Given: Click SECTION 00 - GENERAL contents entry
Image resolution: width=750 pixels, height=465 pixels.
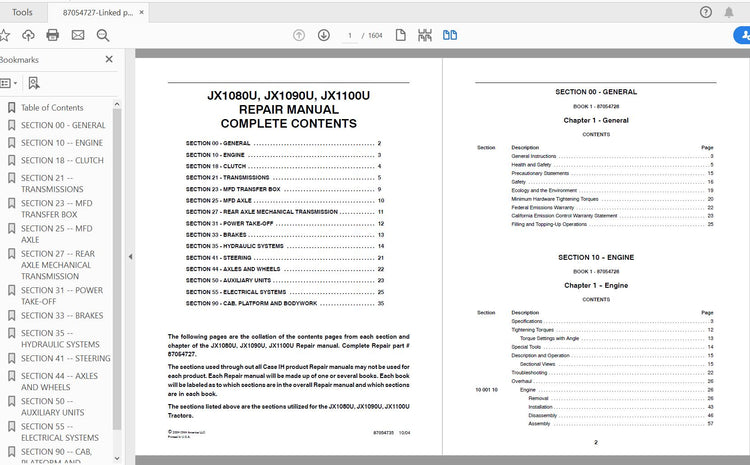Looking at the screenshot, I should tap(283, 144).
